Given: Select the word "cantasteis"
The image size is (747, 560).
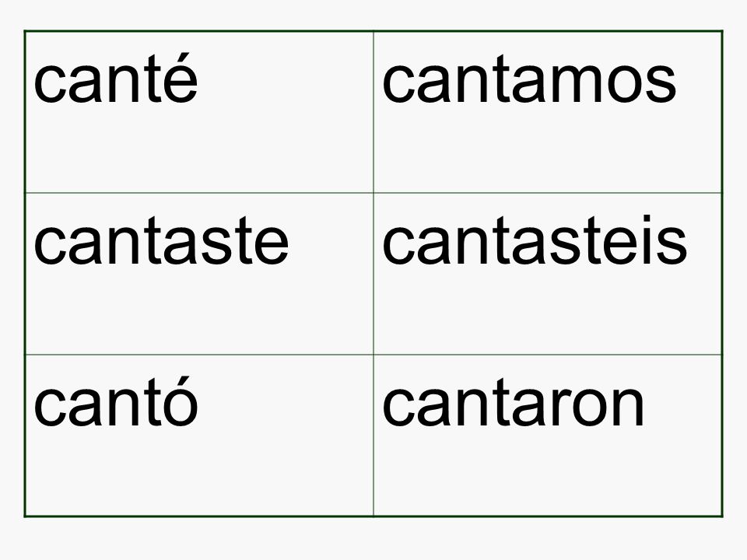Looking at the screenshot, I should 535,239.
